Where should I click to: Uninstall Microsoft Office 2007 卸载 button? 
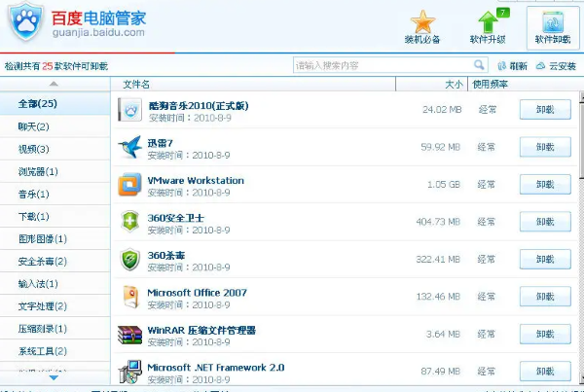[x=545, y=297]
